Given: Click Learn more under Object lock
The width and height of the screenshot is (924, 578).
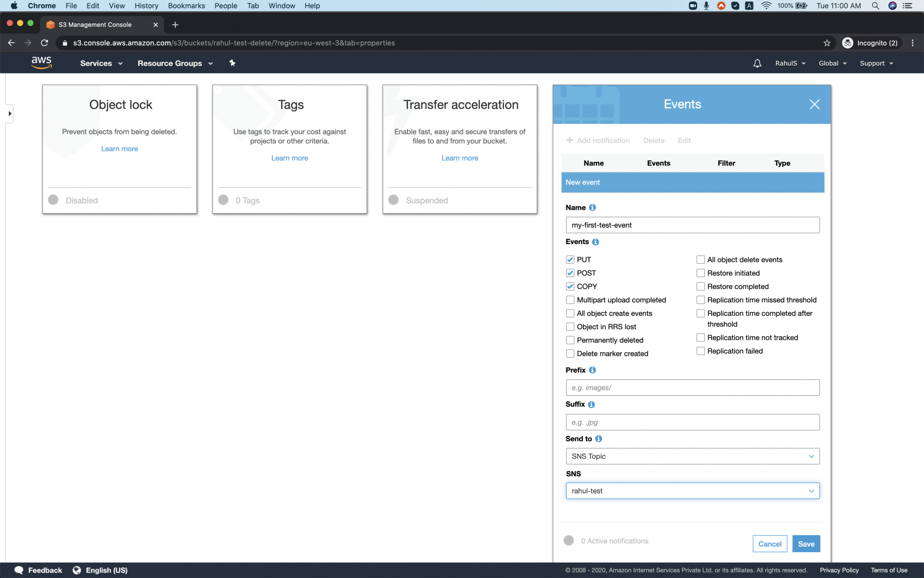Looking at the screenshot, I should 119,148.
